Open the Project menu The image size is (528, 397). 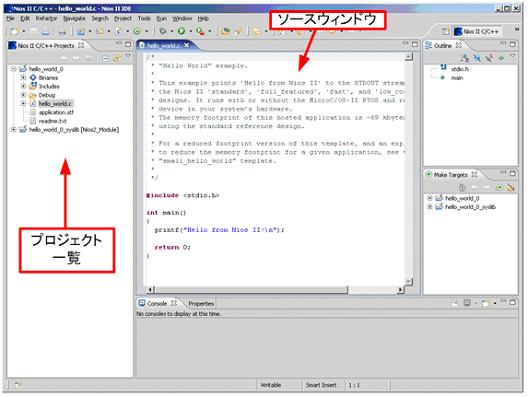pyautogui.click(x=123, y=19)
